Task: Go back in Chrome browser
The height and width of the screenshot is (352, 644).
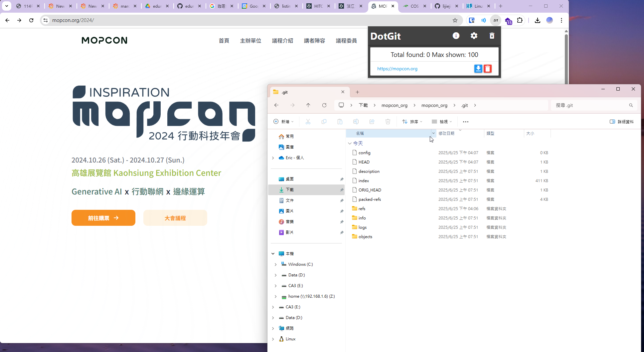Action: point(7,20)
